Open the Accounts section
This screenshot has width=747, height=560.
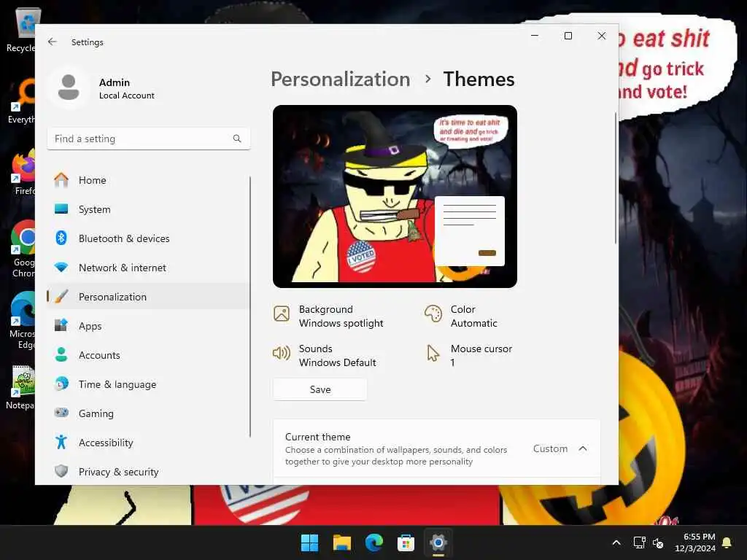149,355
